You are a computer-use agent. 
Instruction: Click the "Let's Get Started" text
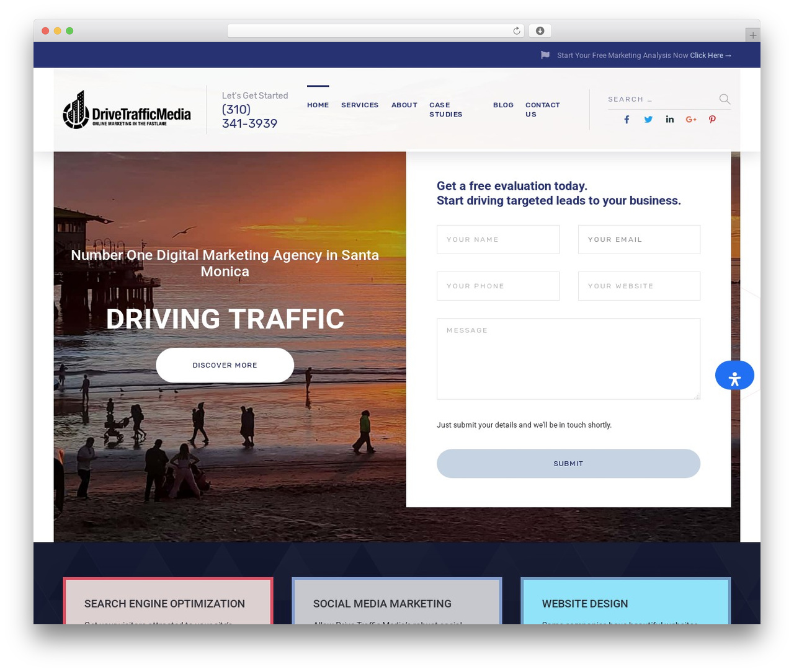click(255, 95)
